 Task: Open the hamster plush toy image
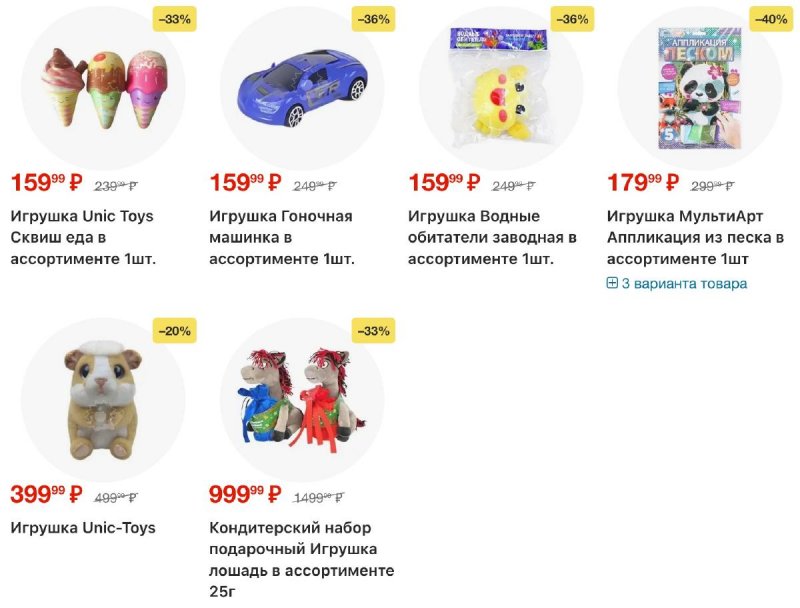click(x=102, y=399)
